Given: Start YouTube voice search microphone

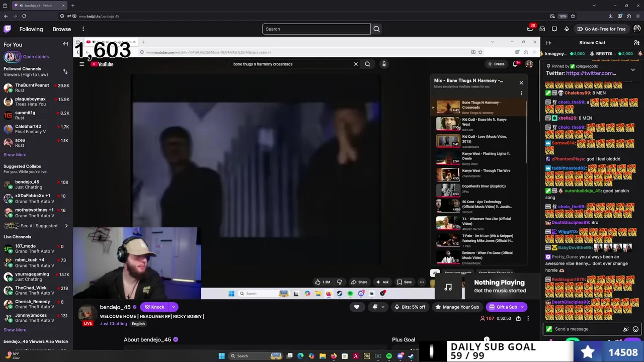Looking at the screenshot, I should [384, 64].
